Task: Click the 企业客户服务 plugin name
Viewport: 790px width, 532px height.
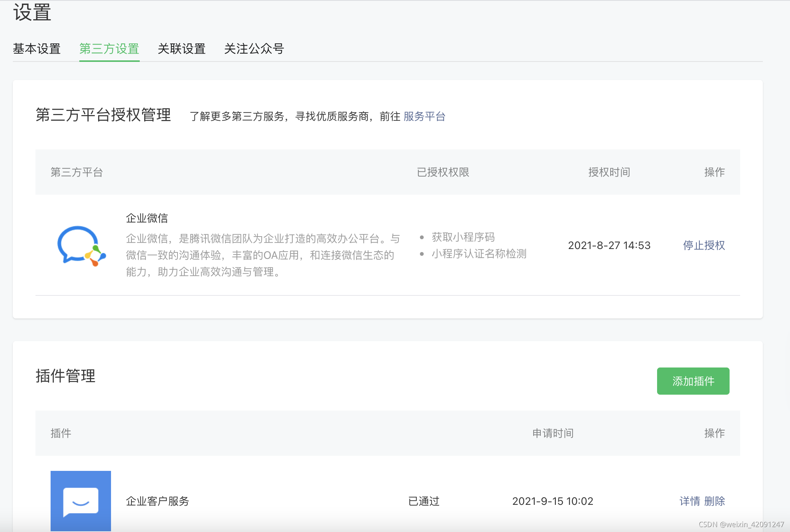Action: click(x=157, y=501)
